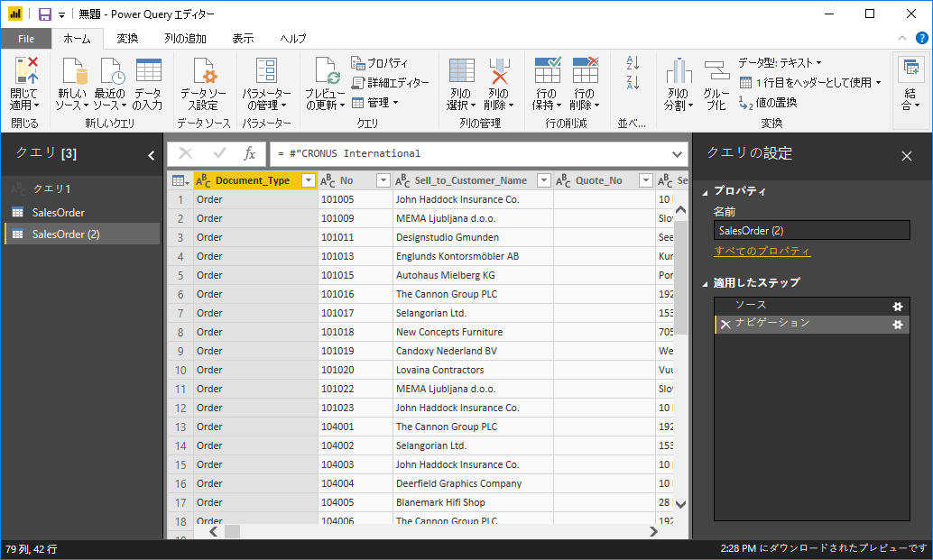Click the horizontal scrollbar right arrow
The width and height of the screenshot is (933, 560).
653,531
